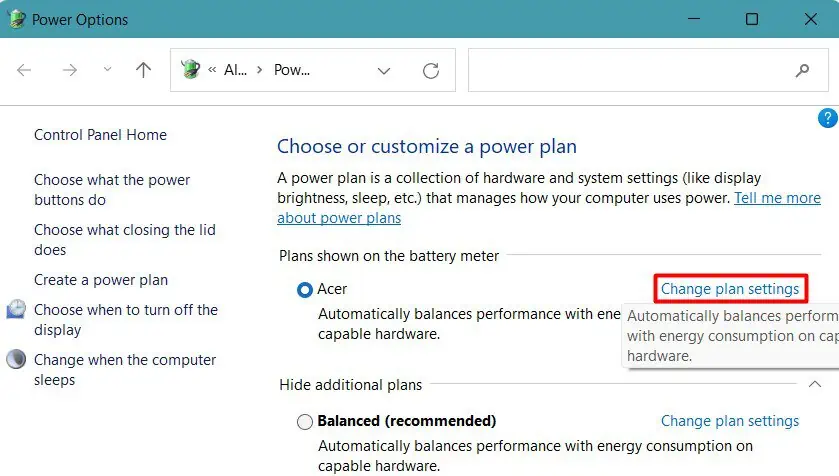Image resolution: width=839 pixels, height=476 pixels.
Task: Click inside the search box
Action: tap(630, 70)
